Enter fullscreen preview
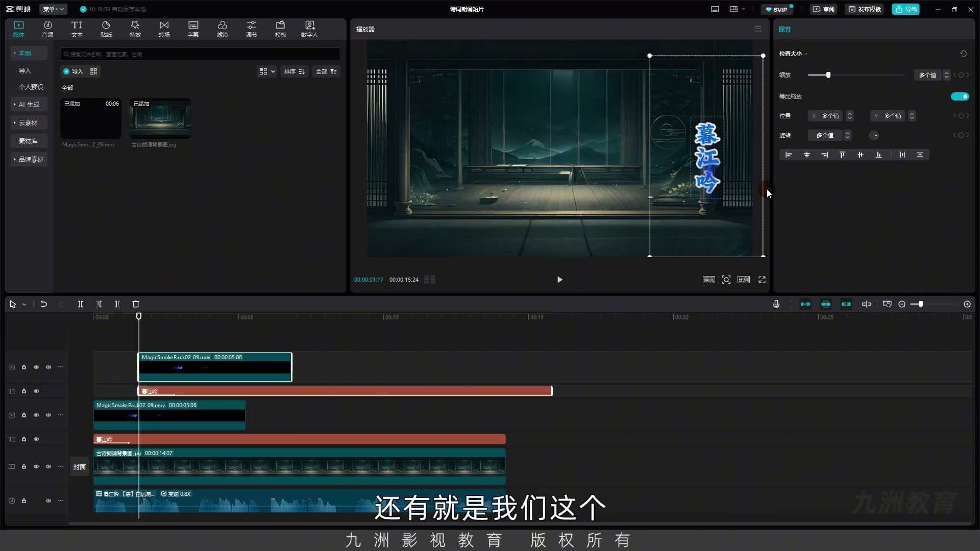 coord(762,280)
